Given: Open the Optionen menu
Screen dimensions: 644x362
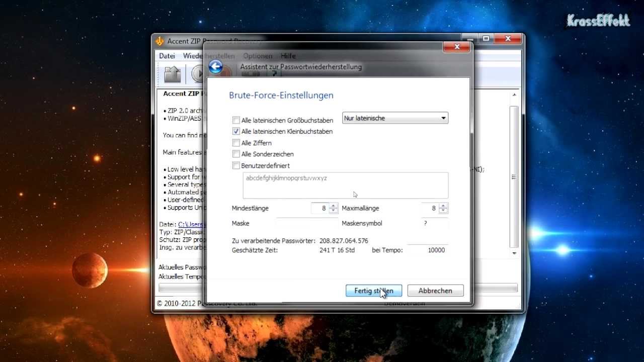Looking at the screenshot, I should click(x=258, y=56).
